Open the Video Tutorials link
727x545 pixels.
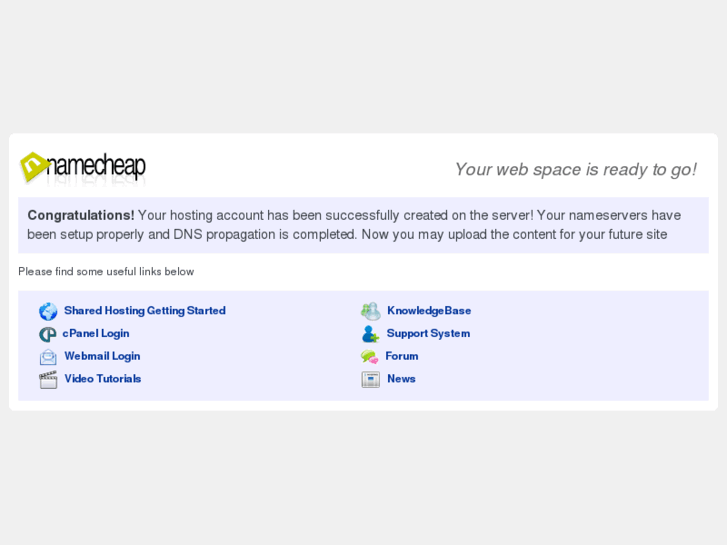click(x=102, y=379)
